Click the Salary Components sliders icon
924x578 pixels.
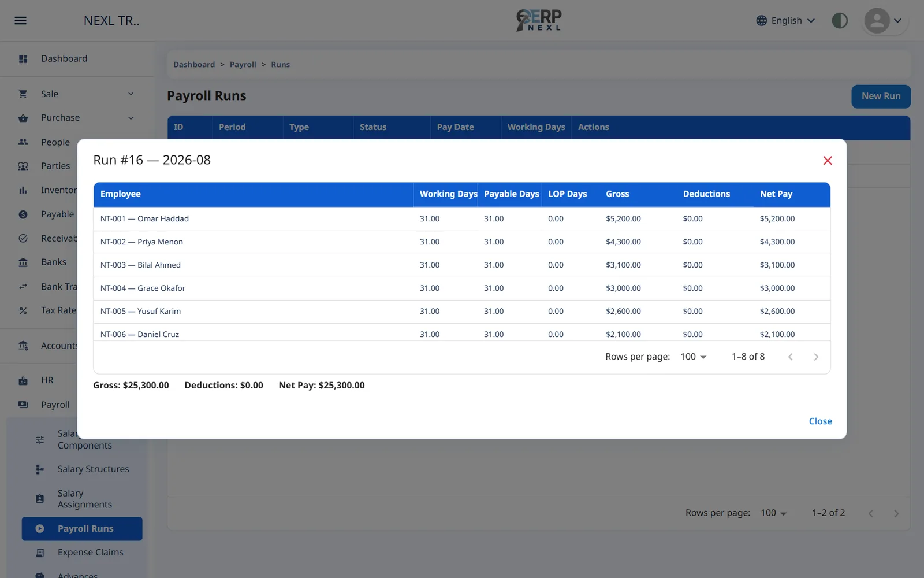pos(40,440)
